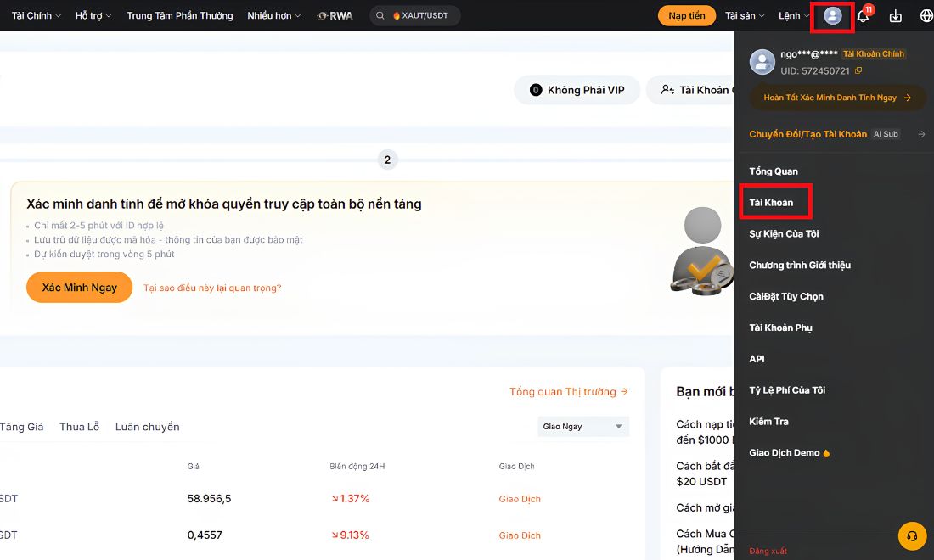Expand the Tài Chính dropdown menu
This screenshot has height=560, width=934.
(37, 15)
